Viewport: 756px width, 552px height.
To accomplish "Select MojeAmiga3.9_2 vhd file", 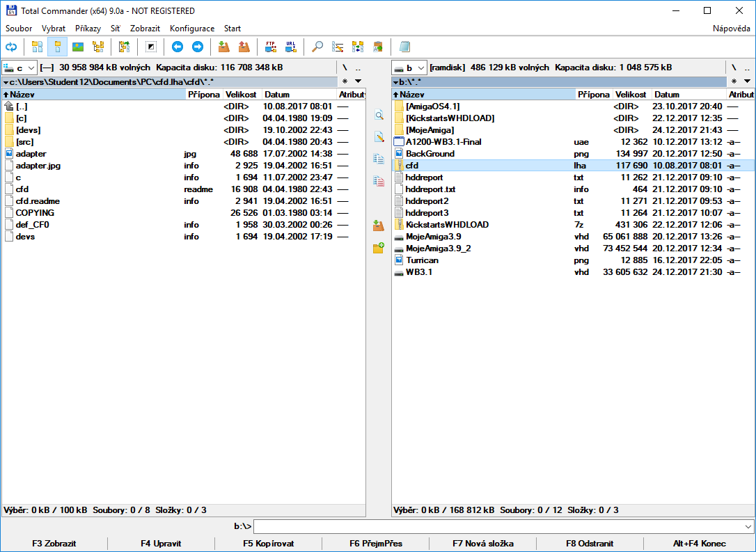I will (x=573, y=249).
